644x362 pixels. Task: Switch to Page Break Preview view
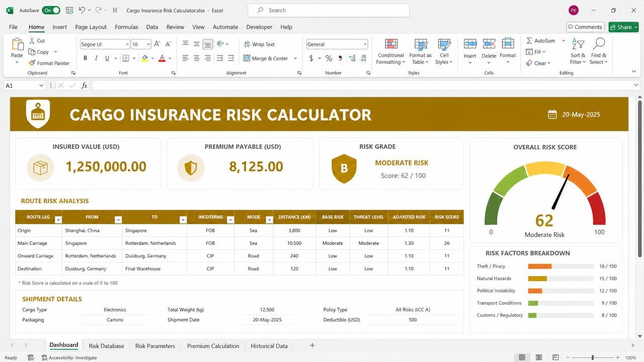[556, 357]
